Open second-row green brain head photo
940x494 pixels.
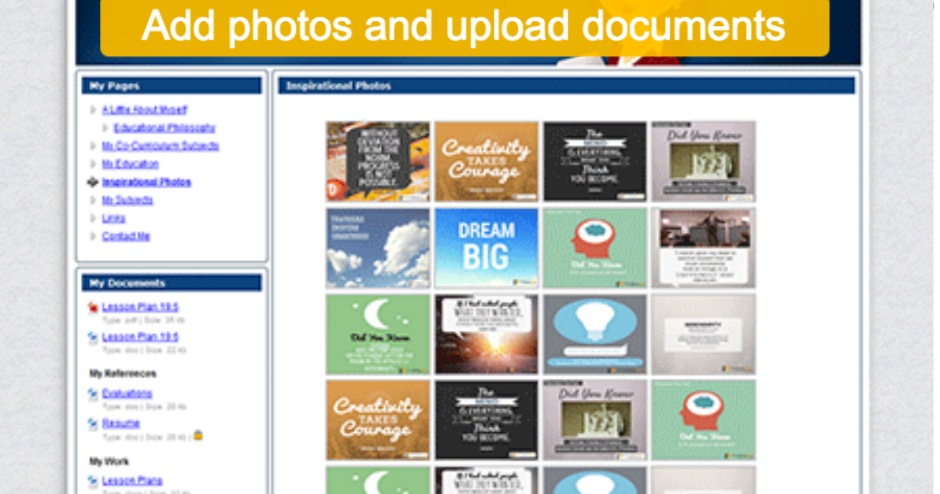click(595, 248)
